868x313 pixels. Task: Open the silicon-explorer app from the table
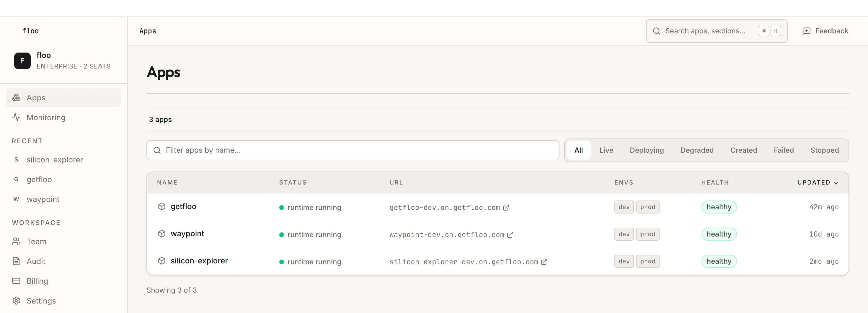(199, 261)
